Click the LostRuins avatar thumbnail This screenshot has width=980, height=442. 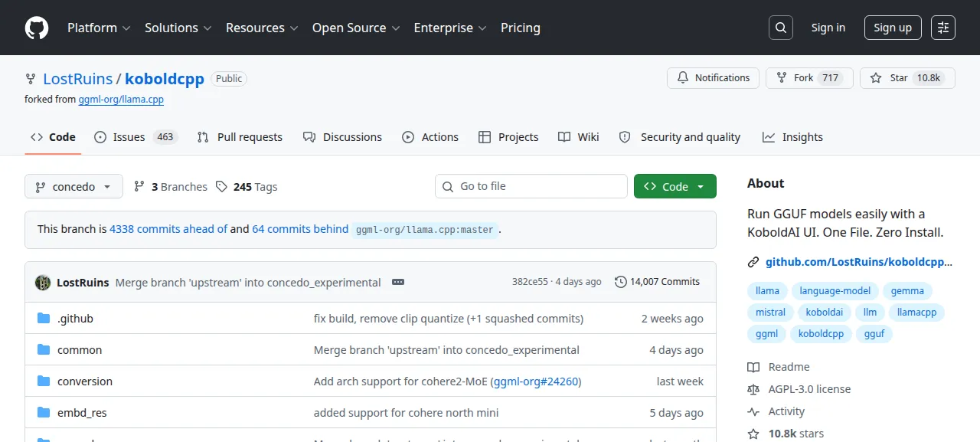[43, 282]
